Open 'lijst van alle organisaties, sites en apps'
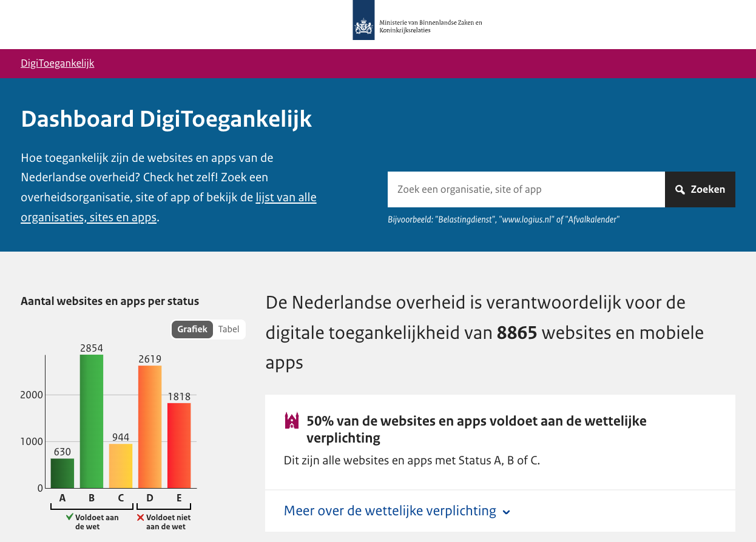Image resolution: width=756 pixels, height=542 pixels. [x=286, y=198]
